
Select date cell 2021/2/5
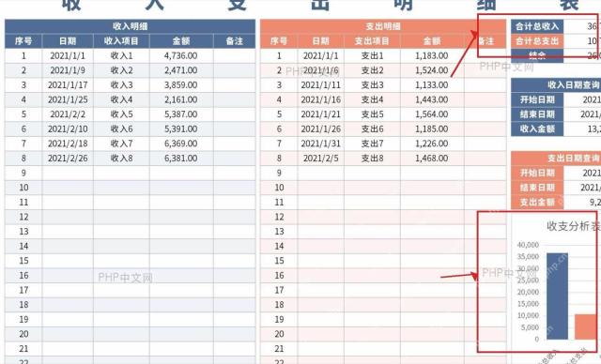(x=321, y=159)
